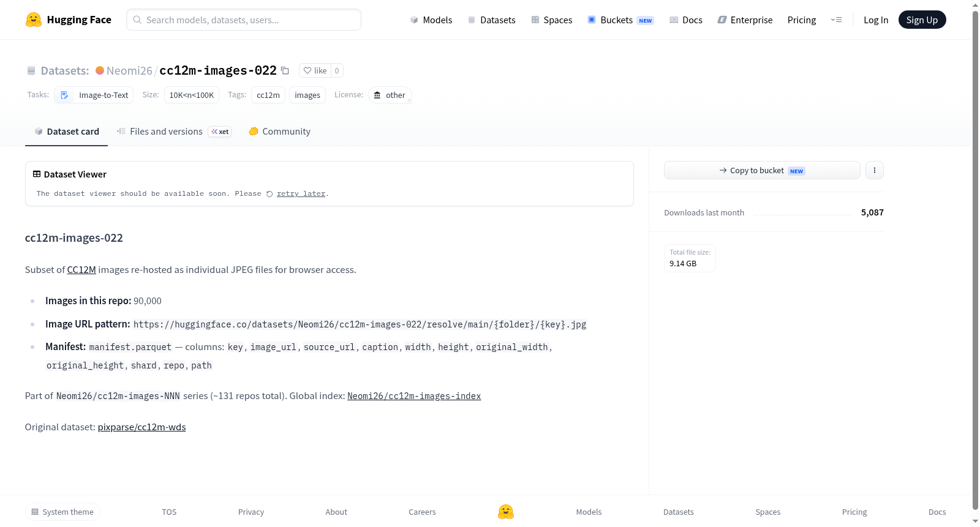Viewport: 980px width, 527px height.
Task: Open Spaces in the top navigation
Action: point(552,20)
